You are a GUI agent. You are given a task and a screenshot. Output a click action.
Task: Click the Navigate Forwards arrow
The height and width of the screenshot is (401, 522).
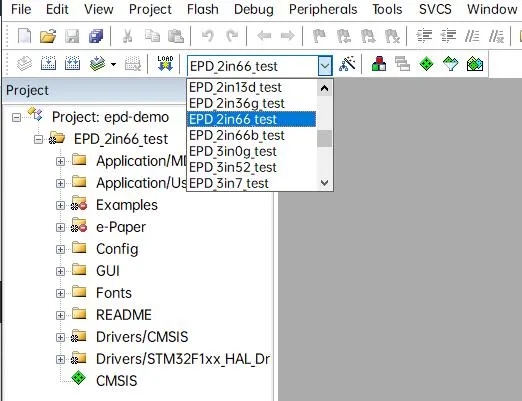click(288, 35)
